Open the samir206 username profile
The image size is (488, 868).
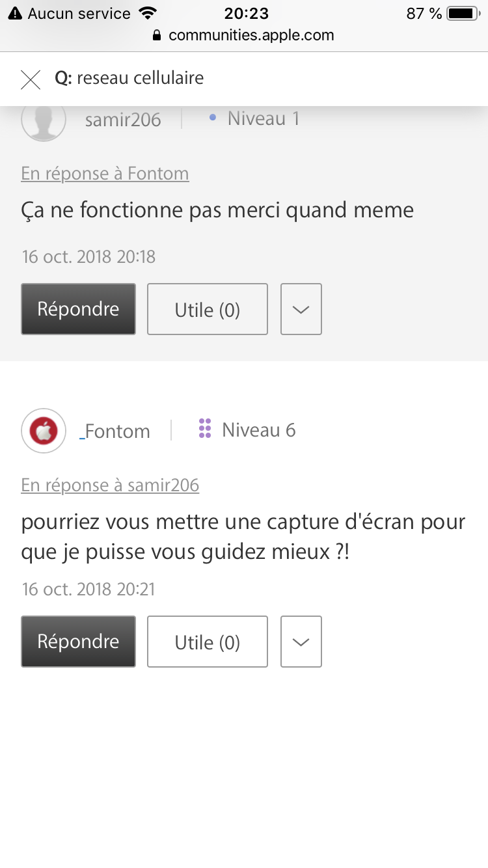tap(123, 120)
